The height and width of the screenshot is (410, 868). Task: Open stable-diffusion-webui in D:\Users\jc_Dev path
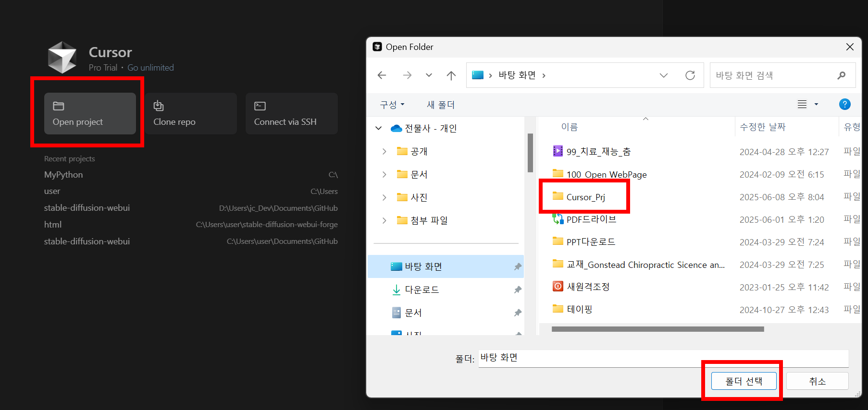point(191,208)
